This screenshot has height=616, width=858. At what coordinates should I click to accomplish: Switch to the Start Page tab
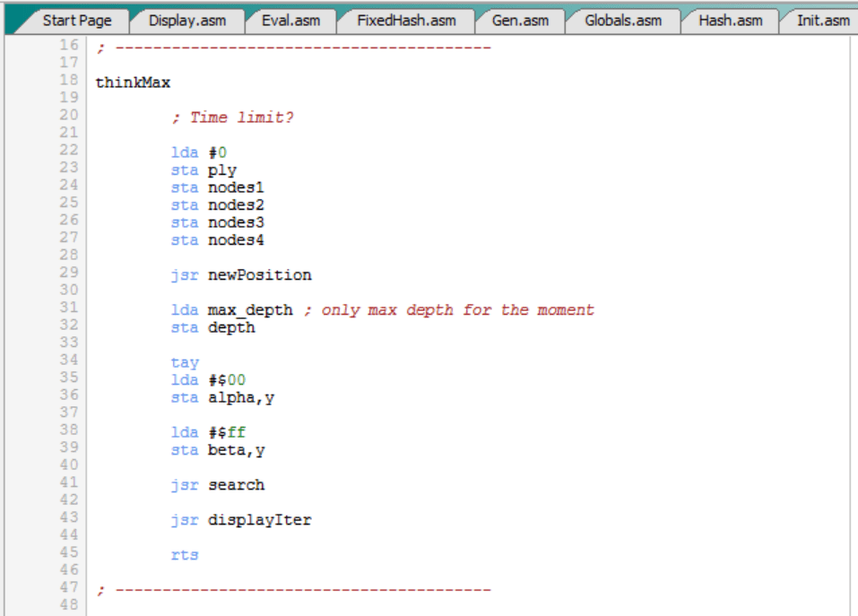[76, 20]
